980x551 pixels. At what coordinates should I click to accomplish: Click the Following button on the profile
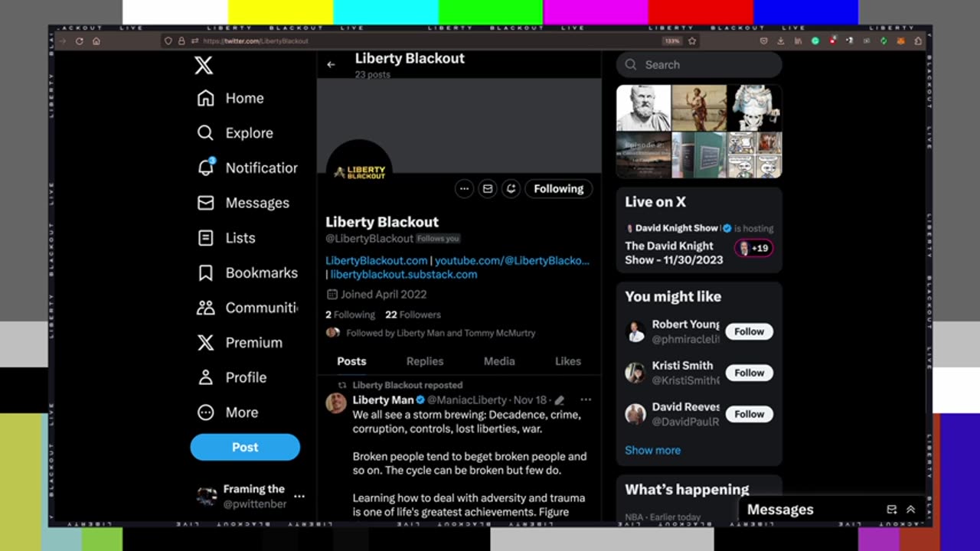click(x=559, y=189)
